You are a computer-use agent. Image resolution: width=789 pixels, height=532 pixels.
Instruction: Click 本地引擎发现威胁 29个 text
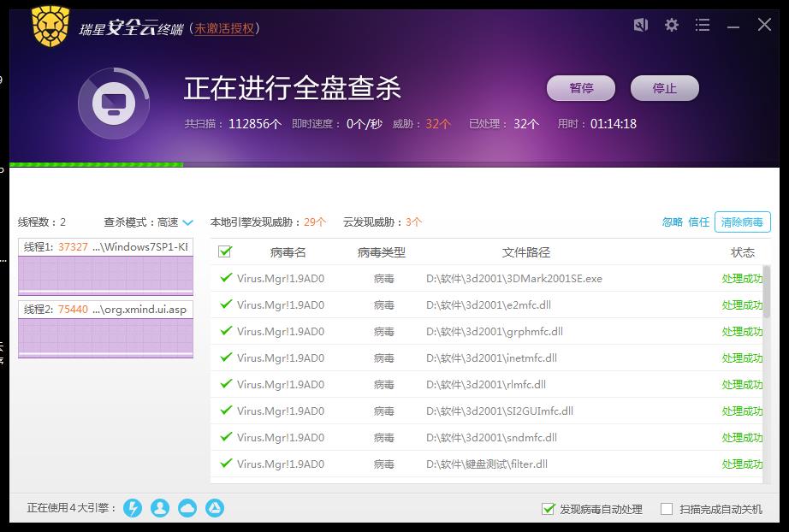[268, 222]
